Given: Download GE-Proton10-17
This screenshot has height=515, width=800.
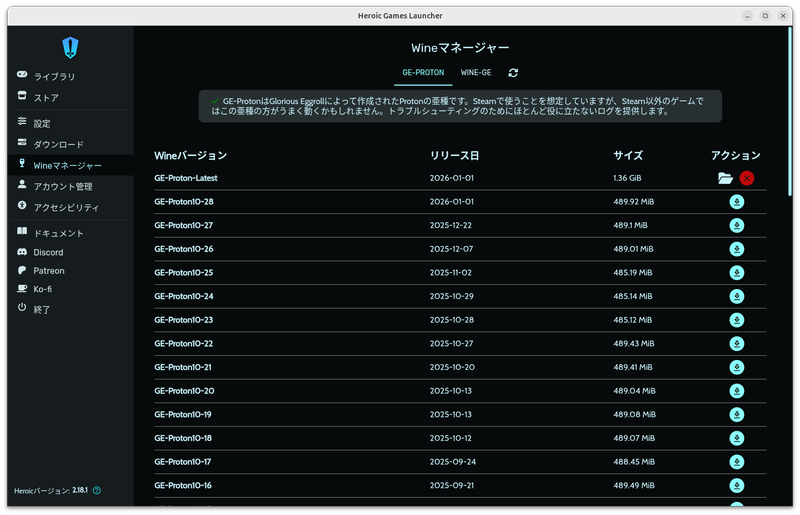Looking at the screenshot, I should tap(736, 462).
